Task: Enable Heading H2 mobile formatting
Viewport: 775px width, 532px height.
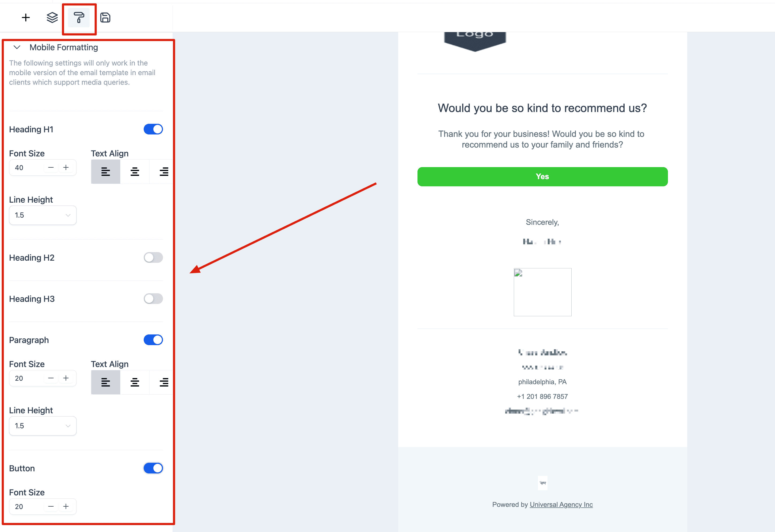Action: tap(153, 257)
